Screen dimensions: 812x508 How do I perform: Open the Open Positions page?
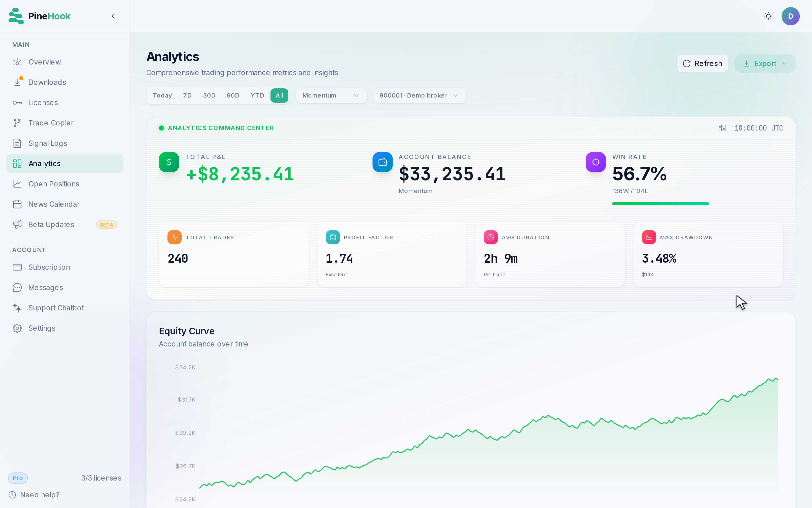coord(64,184)
